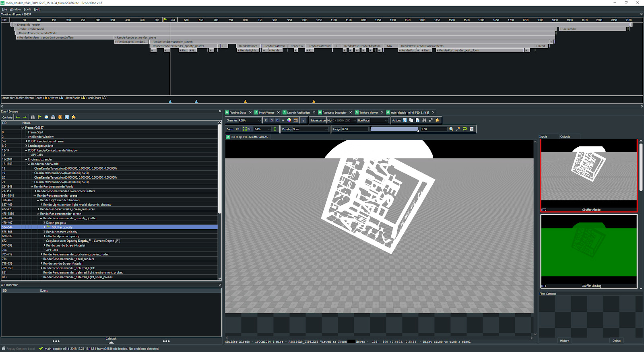Click the save texture icon in Actions
644x352 pixels.
pos(405,120)
